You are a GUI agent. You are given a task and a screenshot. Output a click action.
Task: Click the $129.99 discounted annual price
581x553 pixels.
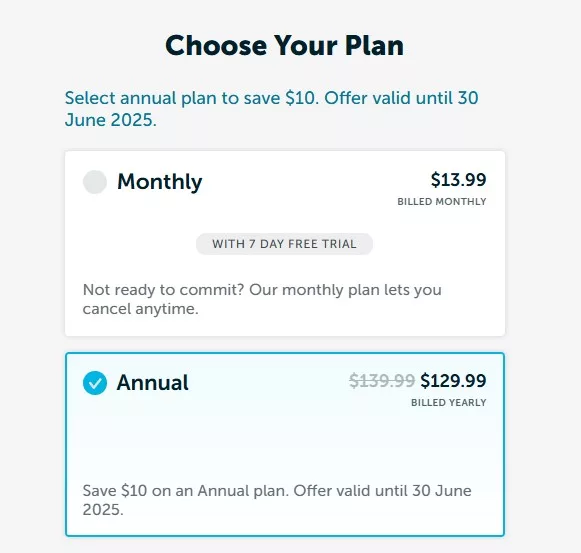click(453, 381)
